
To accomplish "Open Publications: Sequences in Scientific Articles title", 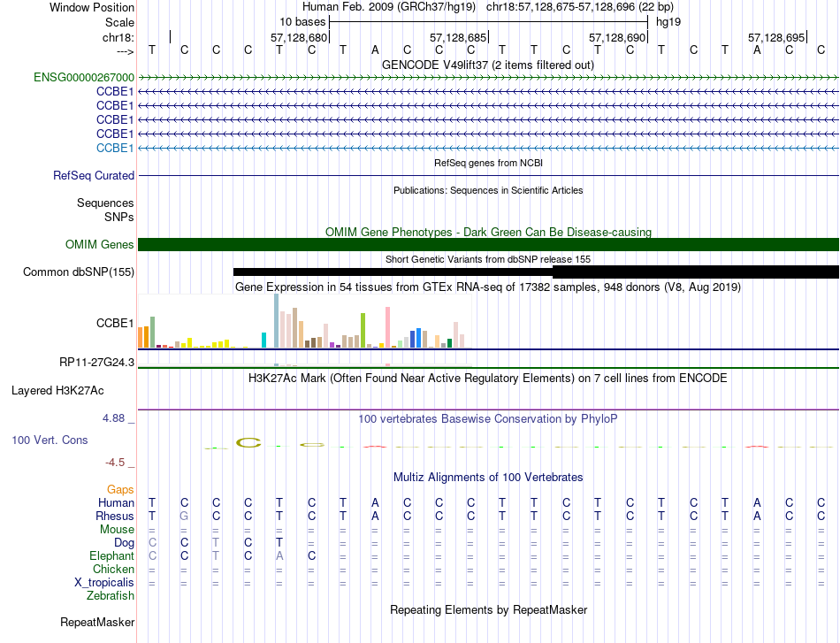I will click(488, 190).
